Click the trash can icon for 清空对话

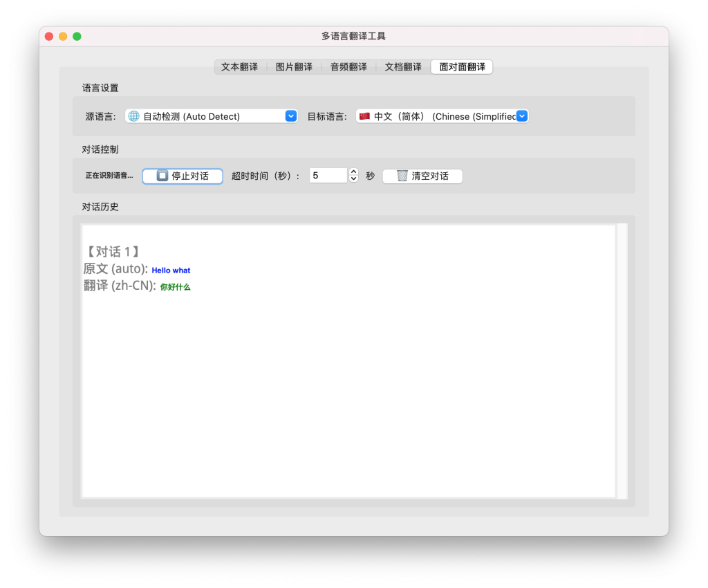pyautogui.click(x=402, y=176)
